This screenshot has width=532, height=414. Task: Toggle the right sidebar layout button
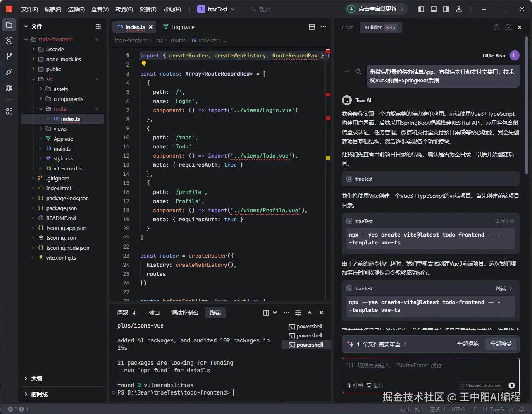446,9
